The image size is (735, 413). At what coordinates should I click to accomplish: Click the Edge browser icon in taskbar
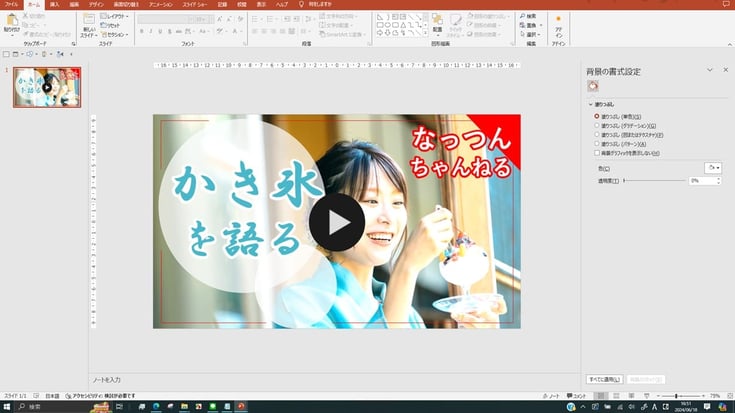[x=156, y=406]
